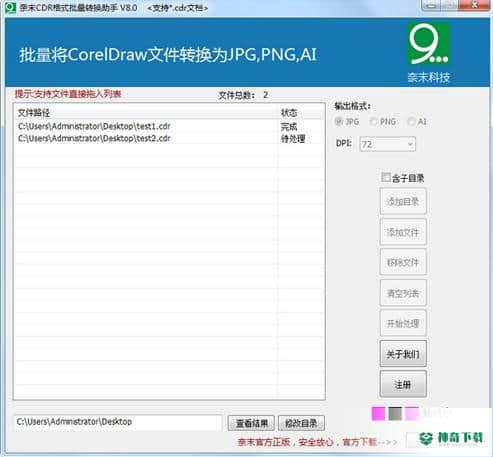This screenshot has height=457, width=493.
Task: Close the application window
Action: [x=475, y=5]
